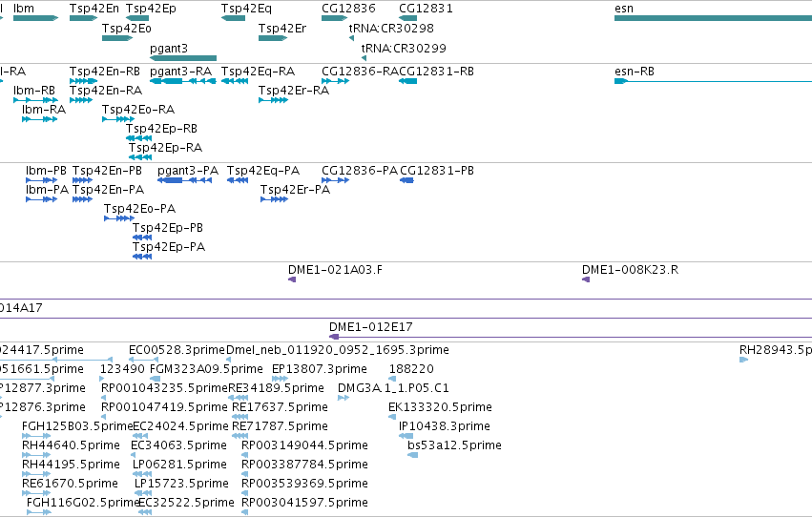Select protein lbm-PB
This screenshot has height=517, width=812.
[41, 180]
